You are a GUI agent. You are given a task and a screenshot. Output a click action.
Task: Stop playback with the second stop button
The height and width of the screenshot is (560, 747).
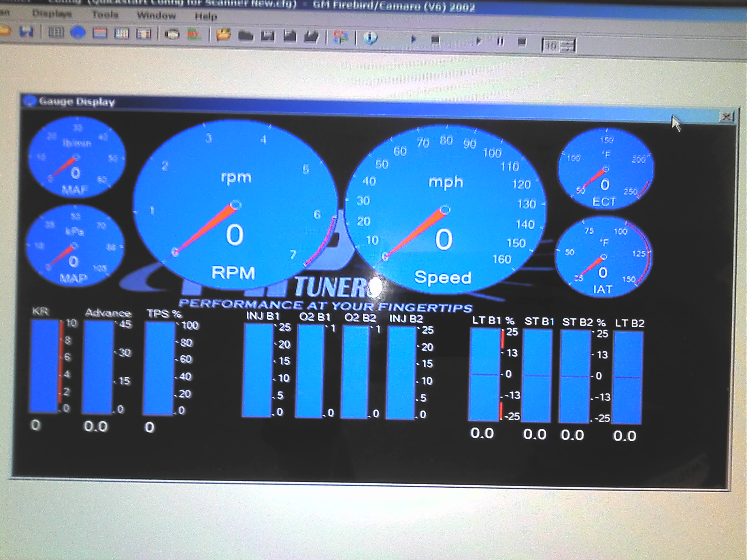point(522,42)
